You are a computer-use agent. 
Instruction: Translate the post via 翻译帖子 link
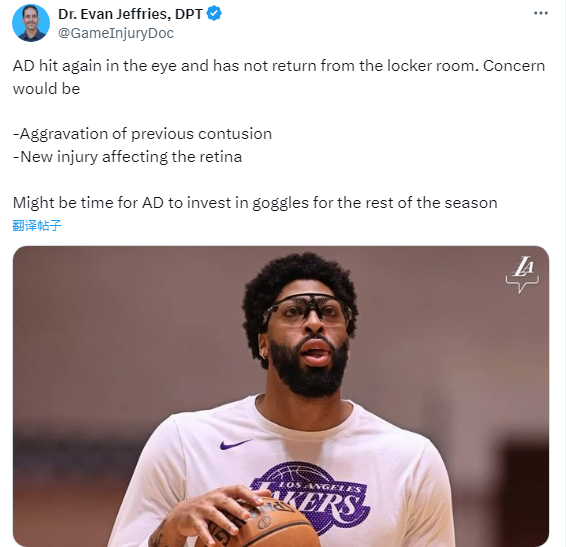[37, 225]
